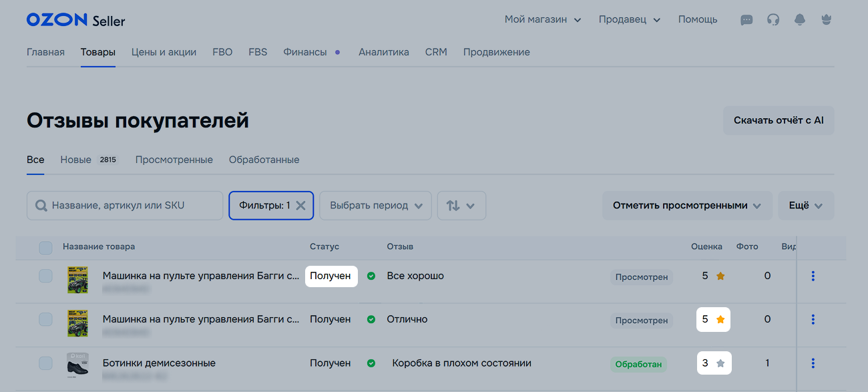Clear filters using the X icon
The width and height of the screenshot is (868, 392).
[300, 206]
